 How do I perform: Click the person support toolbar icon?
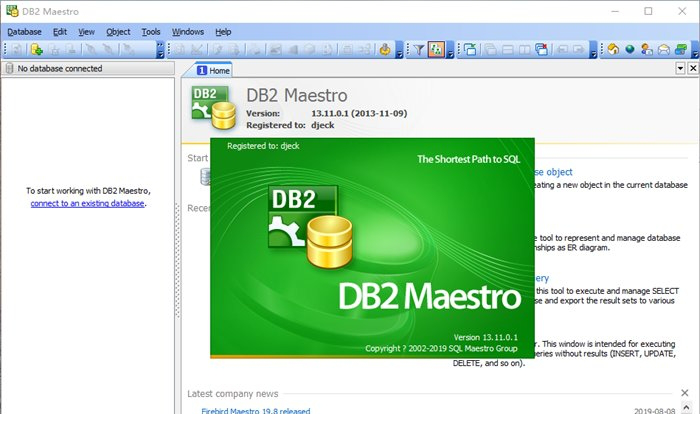click(x=646, y=50)
